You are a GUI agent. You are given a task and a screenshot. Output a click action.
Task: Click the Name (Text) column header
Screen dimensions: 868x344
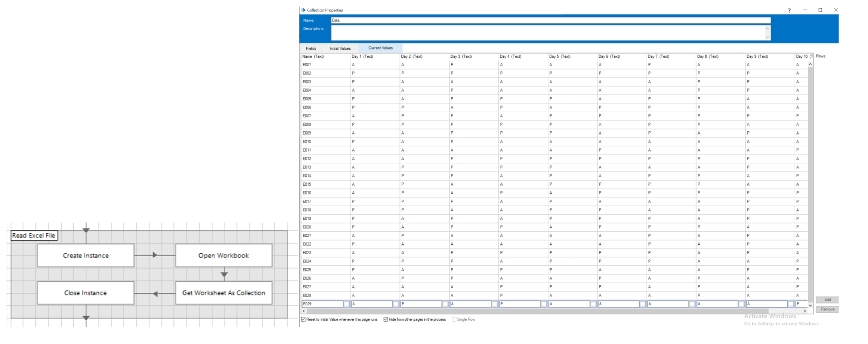click(325, 57)
